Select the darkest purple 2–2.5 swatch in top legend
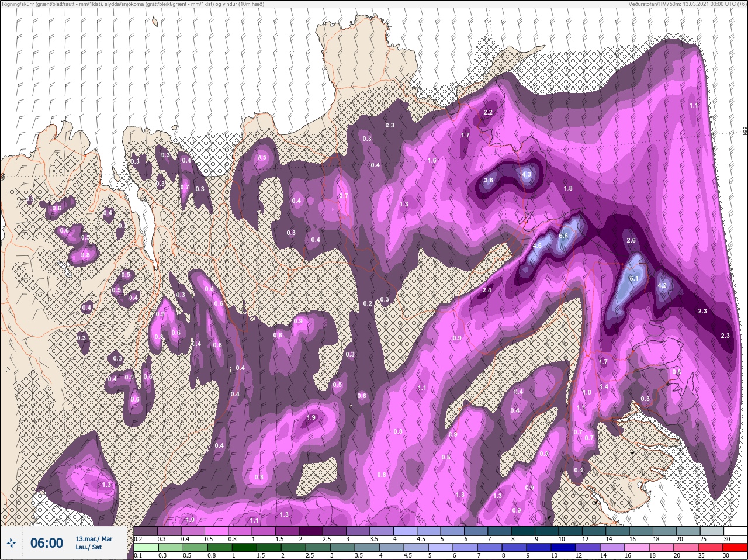Viewport: 748px width, 560px height. click(x=311, y=530)
